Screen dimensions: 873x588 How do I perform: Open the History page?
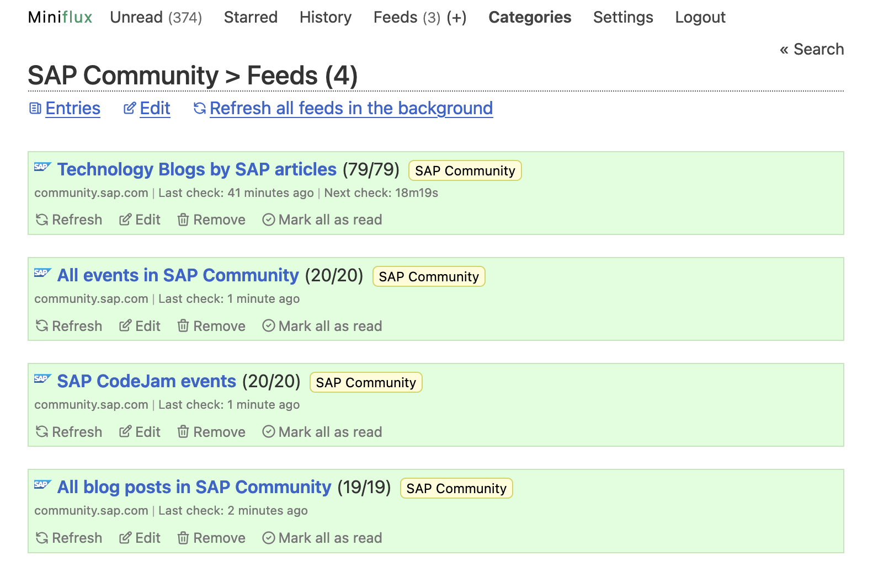(x=326, y=17)
